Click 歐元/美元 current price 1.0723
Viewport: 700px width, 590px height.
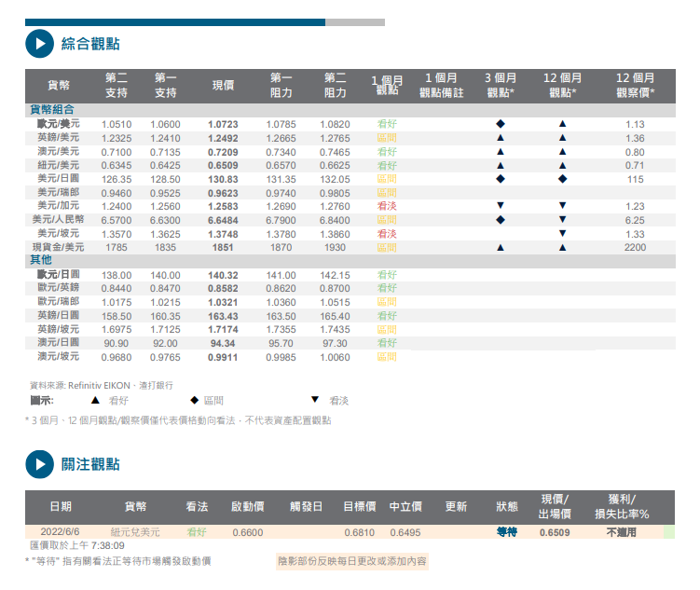coord(223,124)
